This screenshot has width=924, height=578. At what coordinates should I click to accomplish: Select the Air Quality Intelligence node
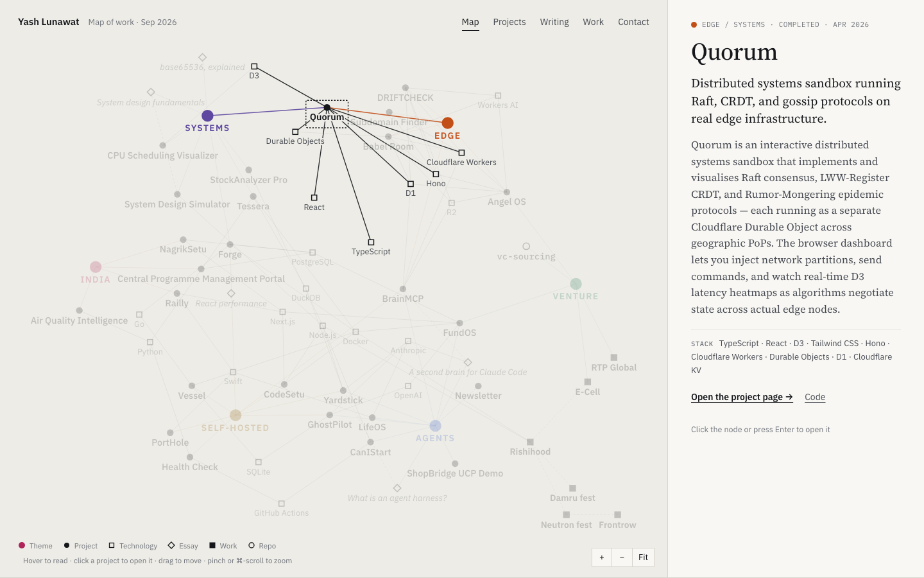pyautogui.click(x=80, y=311)
